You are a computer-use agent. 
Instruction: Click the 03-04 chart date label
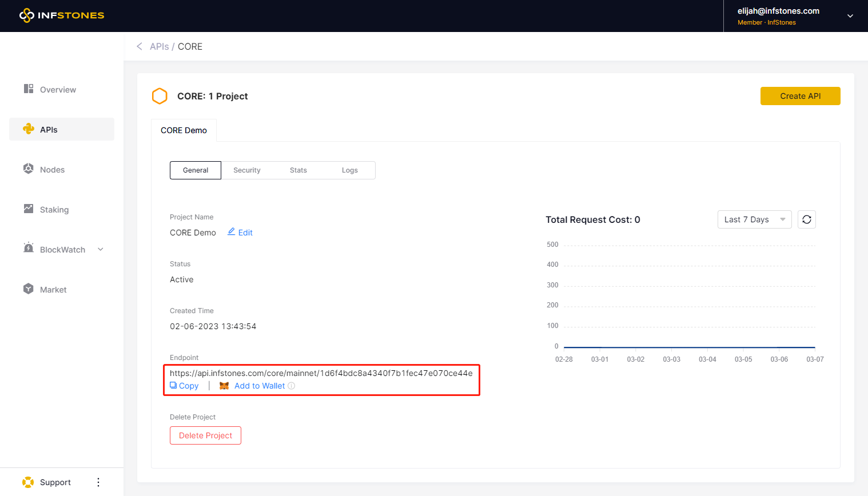[707, 359]
